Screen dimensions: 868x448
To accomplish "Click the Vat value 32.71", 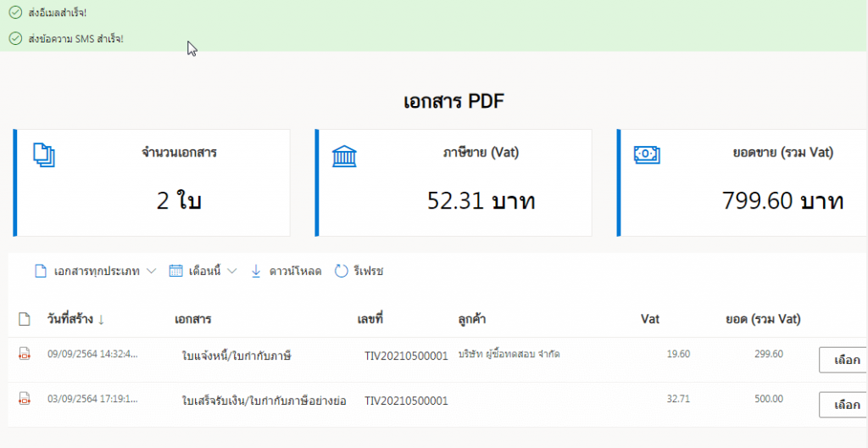I will pos(678,399).
